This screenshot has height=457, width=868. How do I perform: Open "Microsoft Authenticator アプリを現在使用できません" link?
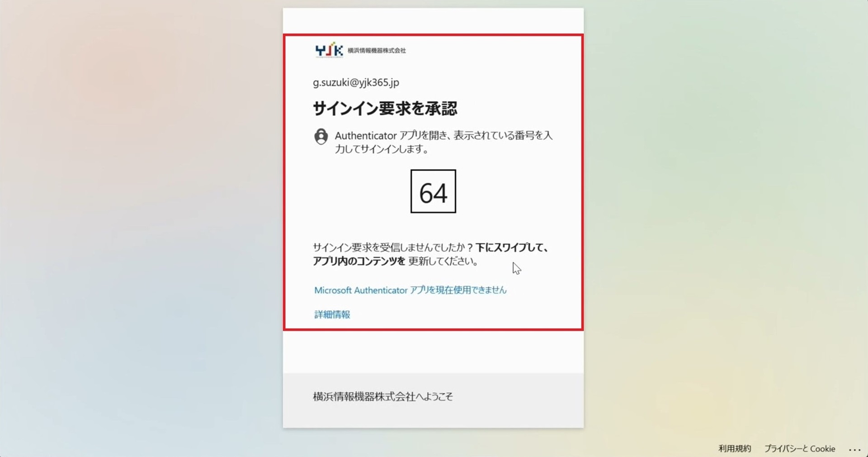410,290
